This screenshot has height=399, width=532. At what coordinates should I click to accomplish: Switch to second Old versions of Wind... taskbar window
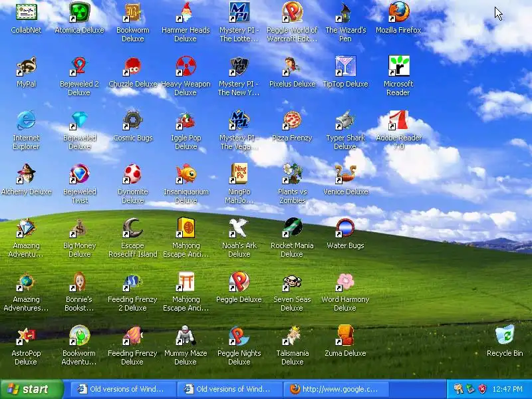point(229,389)
